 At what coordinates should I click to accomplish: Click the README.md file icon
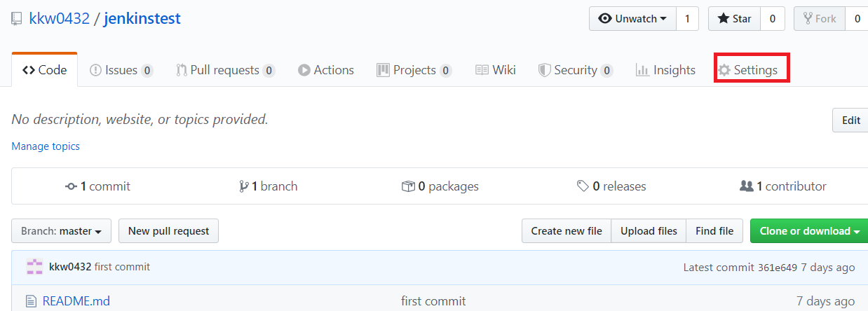[30, 301]
